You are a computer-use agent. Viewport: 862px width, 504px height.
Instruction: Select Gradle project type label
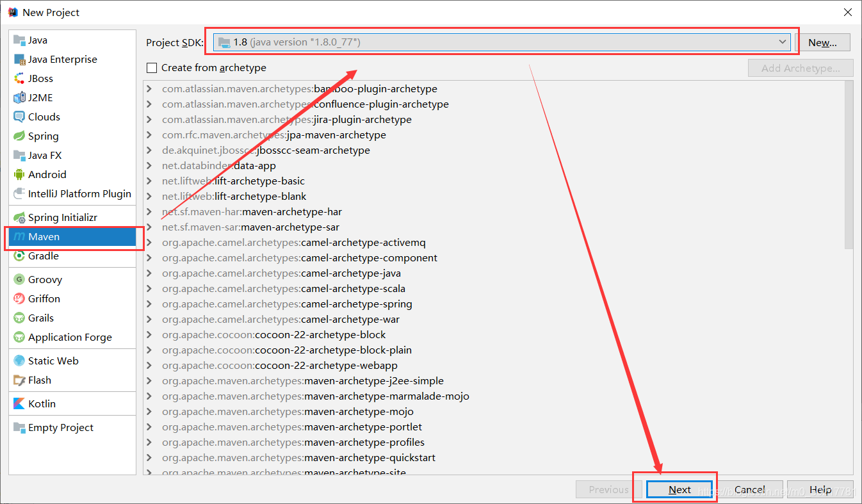pyautogui.click(x=44, y=256)
